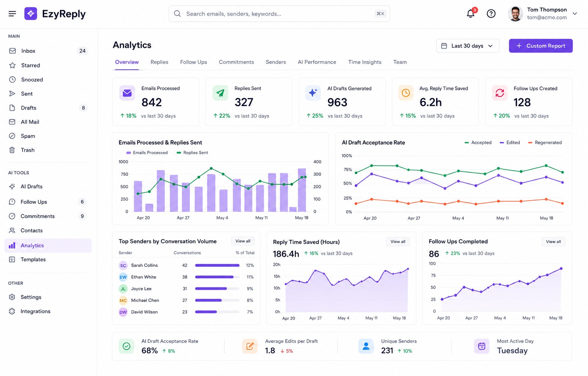View all in Follow Ups Completed panel
The width and height of the screenshot is (588, 376).
pyautogui.click(x=553, y=242)
